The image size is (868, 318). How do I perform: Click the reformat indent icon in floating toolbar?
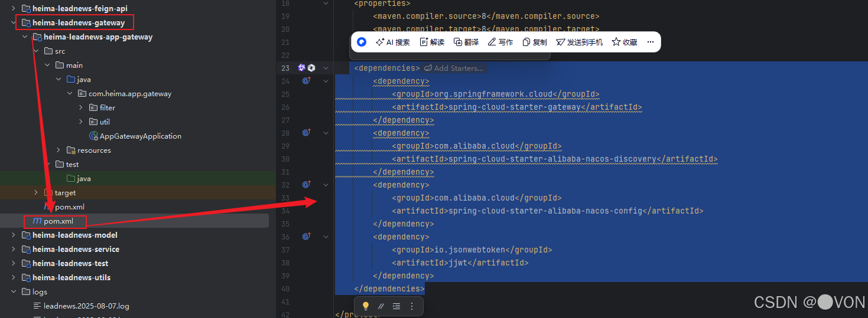click(396, 306)
